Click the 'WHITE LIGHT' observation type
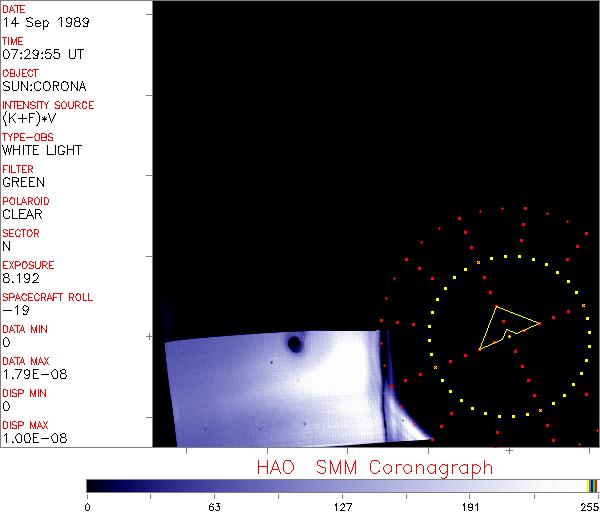Image resolution: width=600 pixels, height=512 pixels. coord(42,151)
